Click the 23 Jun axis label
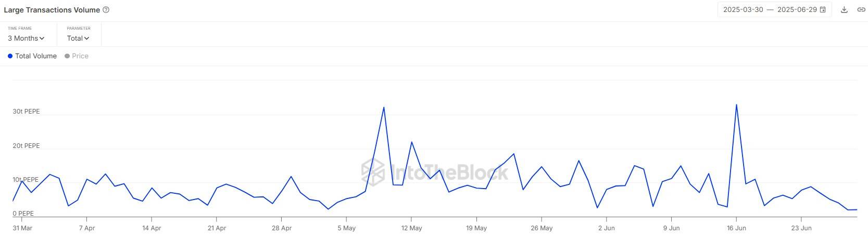Image resolution: width=868 pixels, height=236 pixels. 801,228
